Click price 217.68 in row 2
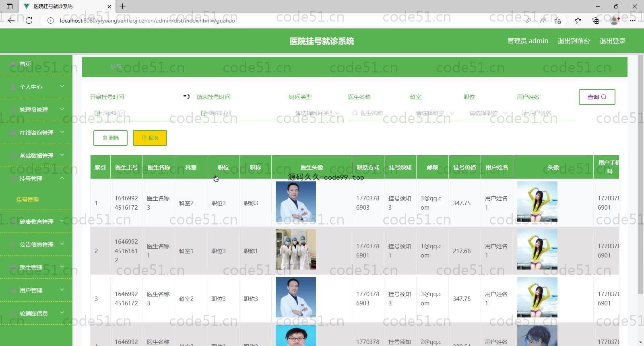The height and width of the screenshot is (346, 644). pyautogui.click(x=462, y=251)
